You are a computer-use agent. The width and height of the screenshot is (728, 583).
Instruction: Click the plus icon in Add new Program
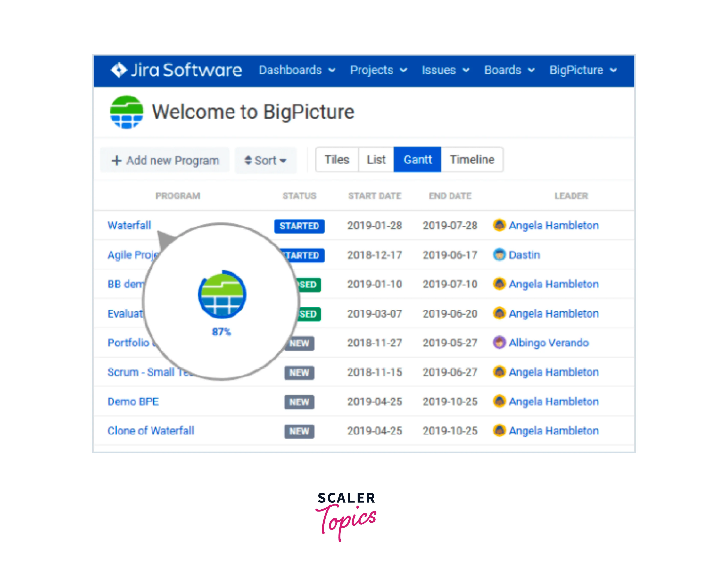116,160
